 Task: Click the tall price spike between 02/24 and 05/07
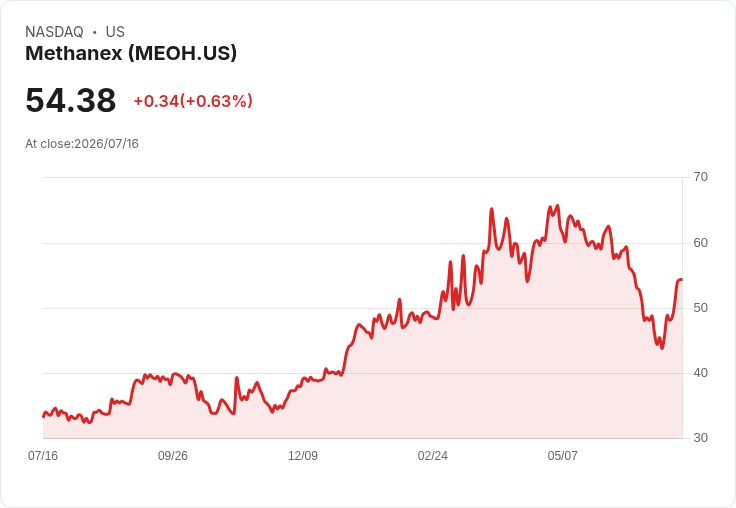pyautogui.click(x=491, y=209)
